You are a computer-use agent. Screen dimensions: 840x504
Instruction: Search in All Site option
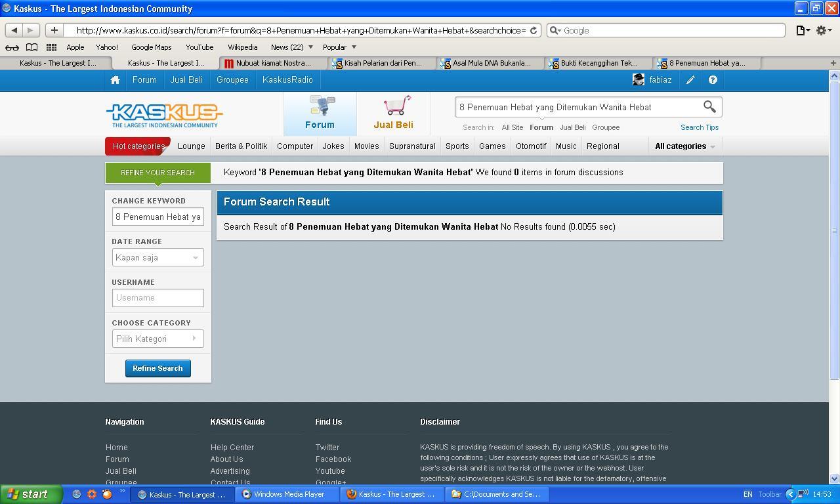click(x=513, y=127)
